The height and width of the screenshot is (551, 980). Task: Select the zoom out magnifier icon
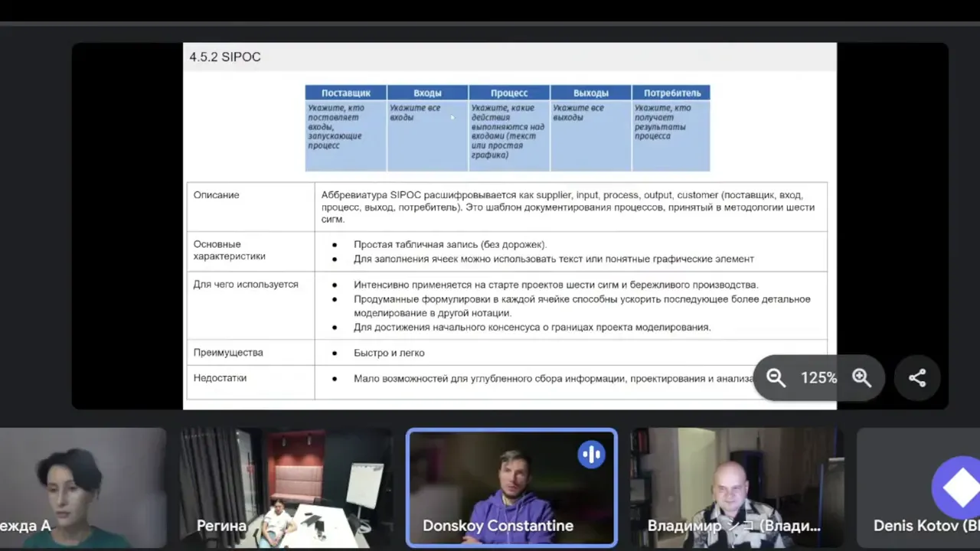click(x=776, y=377)
